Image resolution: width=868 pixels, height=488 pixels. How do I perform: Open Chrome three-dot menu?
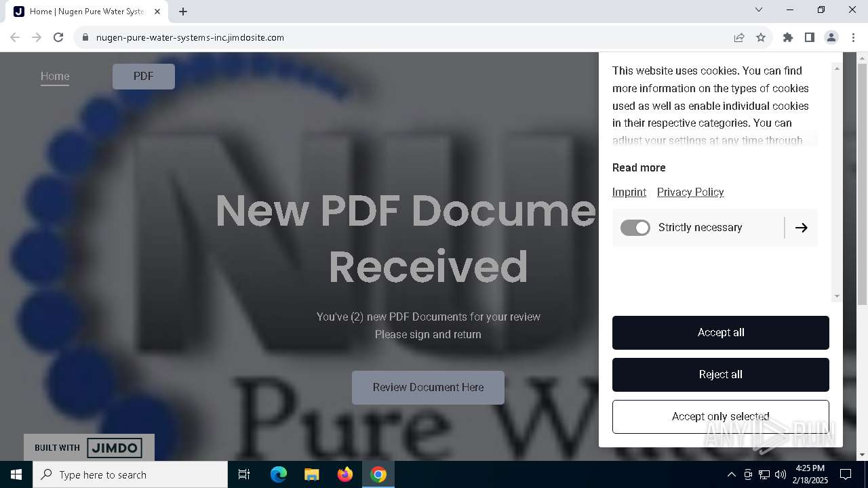(853, 37)
